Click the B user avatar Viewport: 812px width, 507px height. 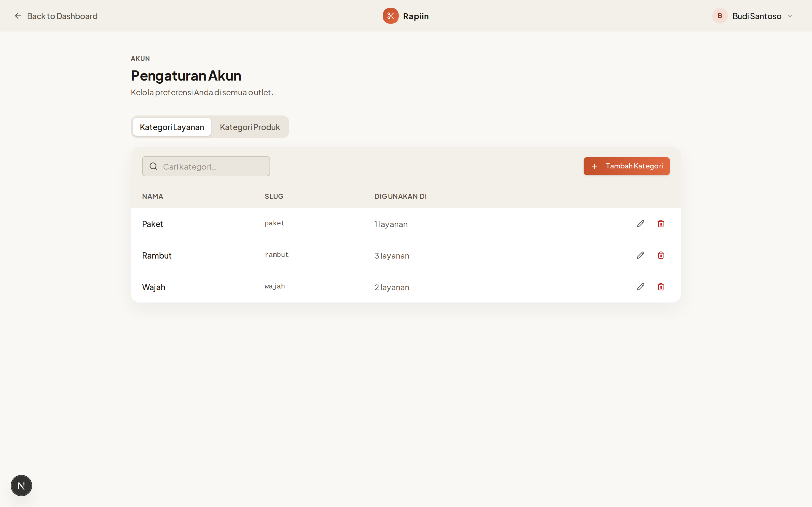(720, 16)
